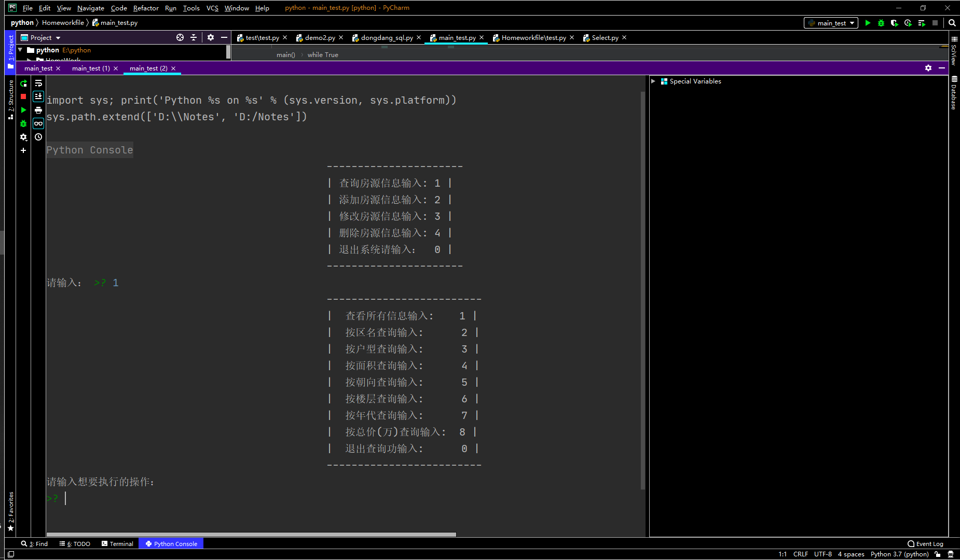Open 4 spaces indent selector
The width and height of the screenshot is (960, 560).
pos(851,554)
